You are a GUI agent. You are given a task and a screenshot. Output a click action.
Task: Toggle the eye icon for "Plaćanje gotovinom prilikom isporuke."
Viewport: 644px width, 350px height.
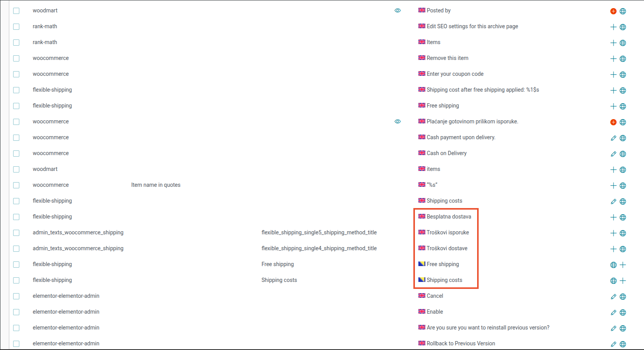click(x=398, y=121)
